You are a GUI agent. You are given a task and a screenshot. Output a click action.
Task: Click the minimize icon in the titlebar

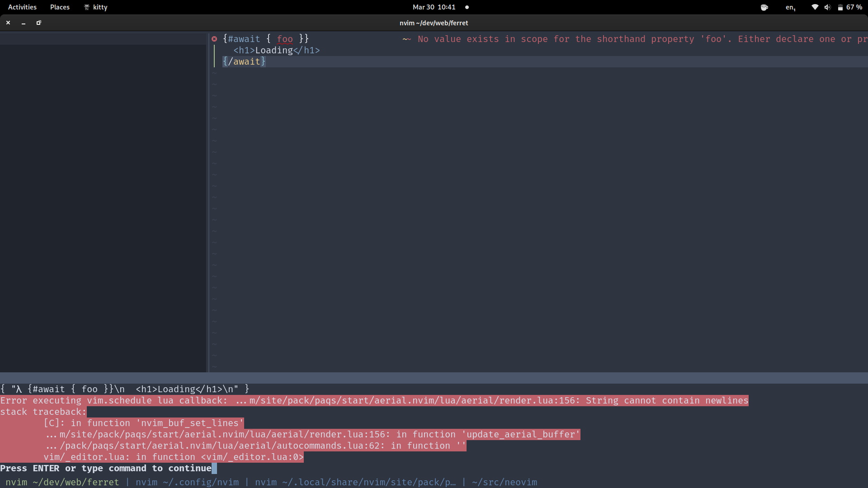(23, 23)
